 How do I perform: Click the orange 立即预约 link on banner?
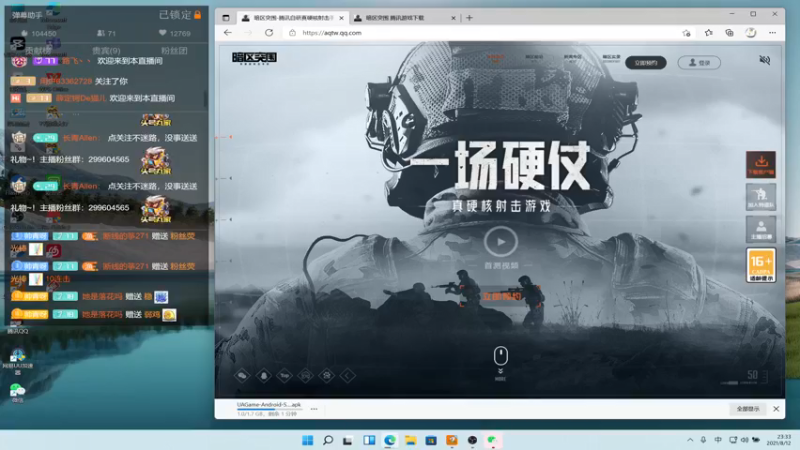point(502,296)
